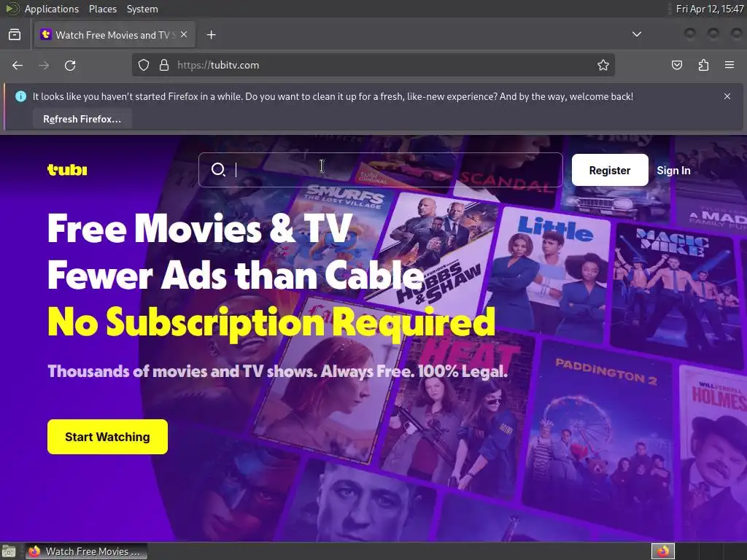Screen dimensions: 747x560
Task: Open the Firefox View icon
Action: tap(15, 35)
